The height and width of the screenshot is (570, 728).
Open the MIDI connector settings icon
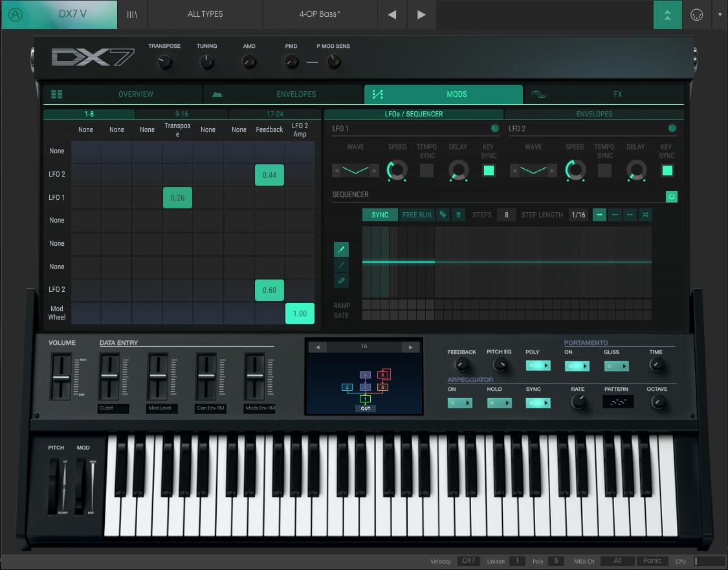tap(697, 14)
